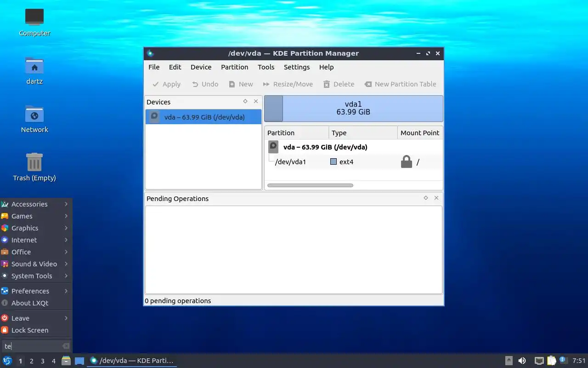588x368 pixels.
Task: Click the wired network tray icon
Action: [539, 361]
